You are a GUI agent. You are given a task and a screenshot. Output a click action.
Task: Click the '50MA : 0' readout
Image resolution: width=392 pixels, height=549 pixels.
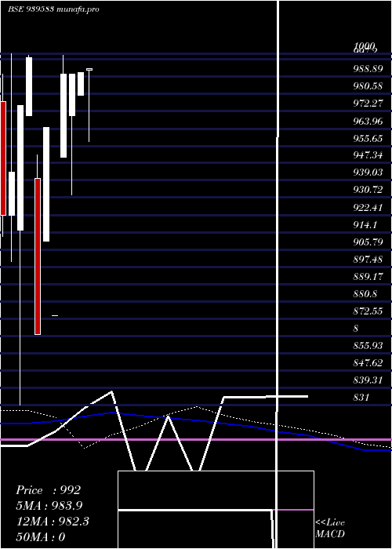[x=40, y=537]
